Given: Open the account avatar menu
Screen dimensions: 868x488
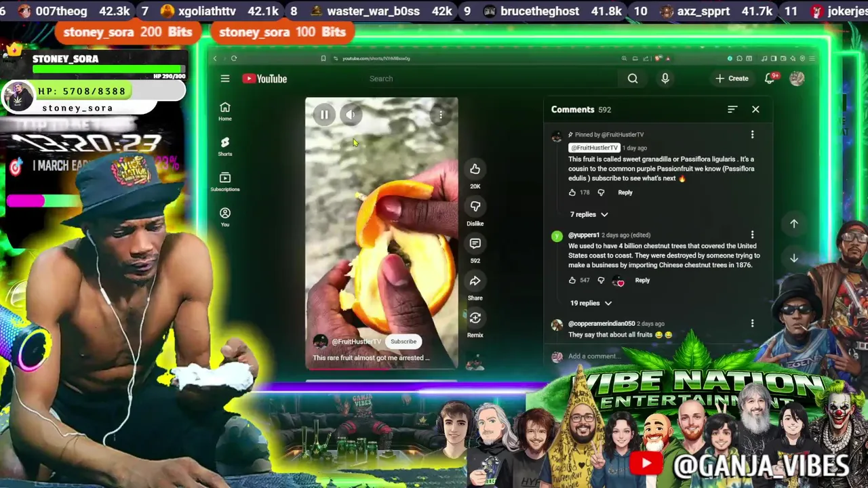Looking at the screenshot, I should click(797, 79).
